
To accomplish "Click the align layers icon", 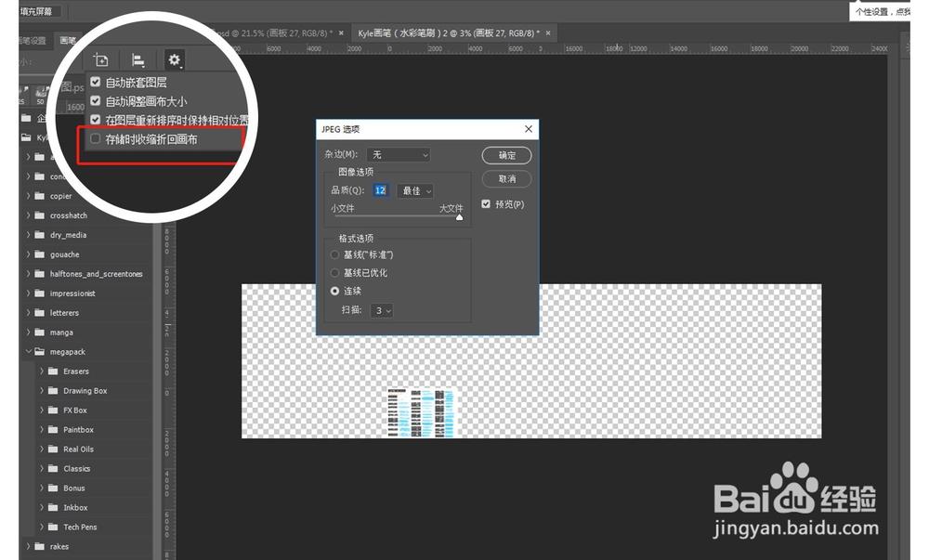I will coord(138,59).
